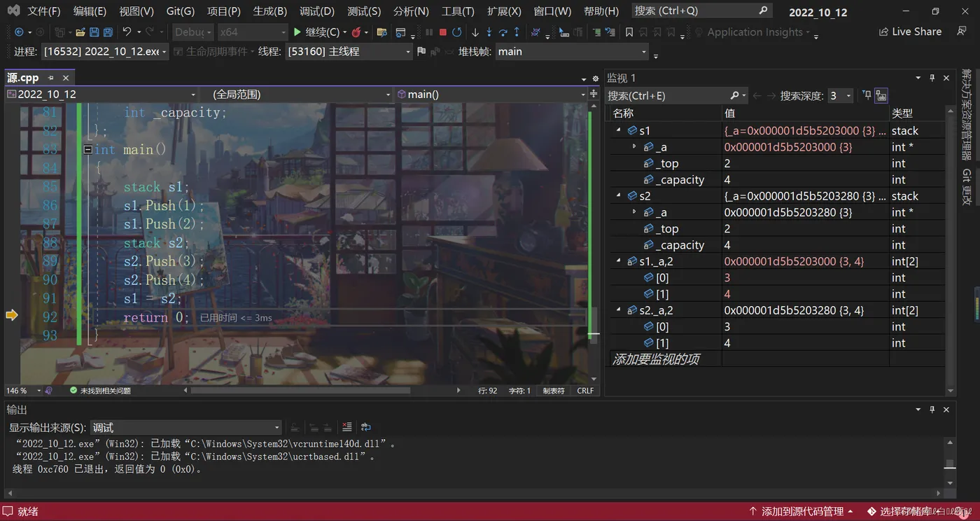Navigate backward with the blue arrow
The image size is (980, 521).
(19, 32)
